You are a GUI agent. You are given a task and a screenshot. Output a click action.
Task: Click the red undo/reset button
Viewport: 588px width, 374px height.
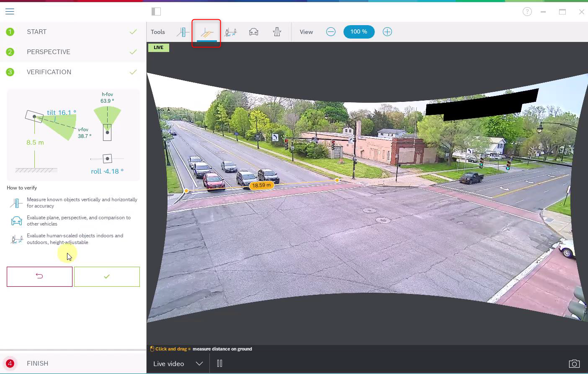click(x=39, y=276)
